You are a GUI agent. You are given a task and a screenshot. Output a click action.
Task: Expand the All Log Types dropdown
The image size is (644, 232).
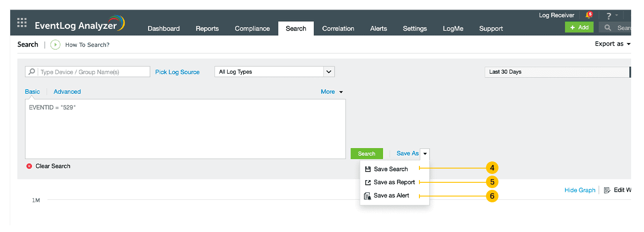(x=328, y=72)
